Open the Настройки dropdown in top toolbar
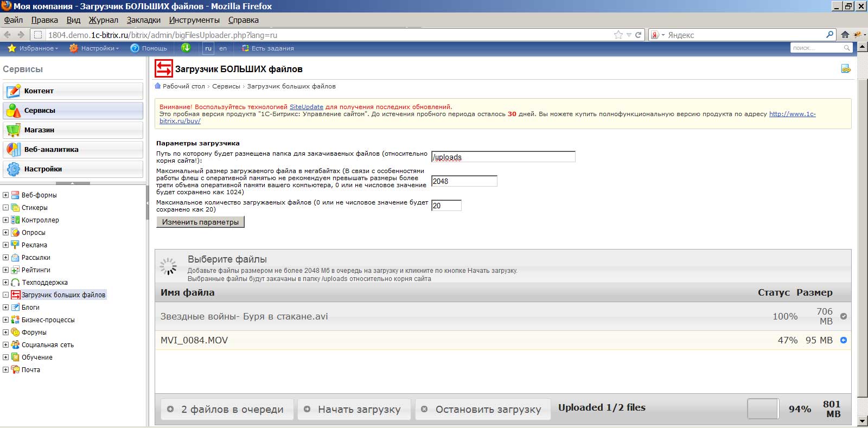 pyautogui.click(x=94, y=48)
